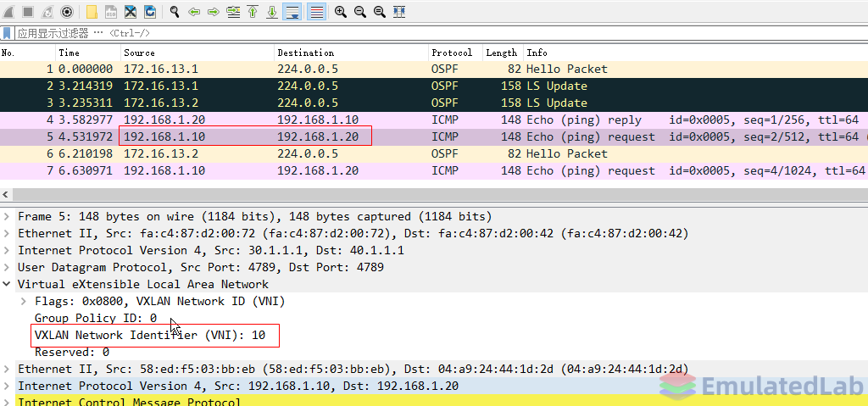
Task: Jump to the last packet icon
Action: point(272,12)
